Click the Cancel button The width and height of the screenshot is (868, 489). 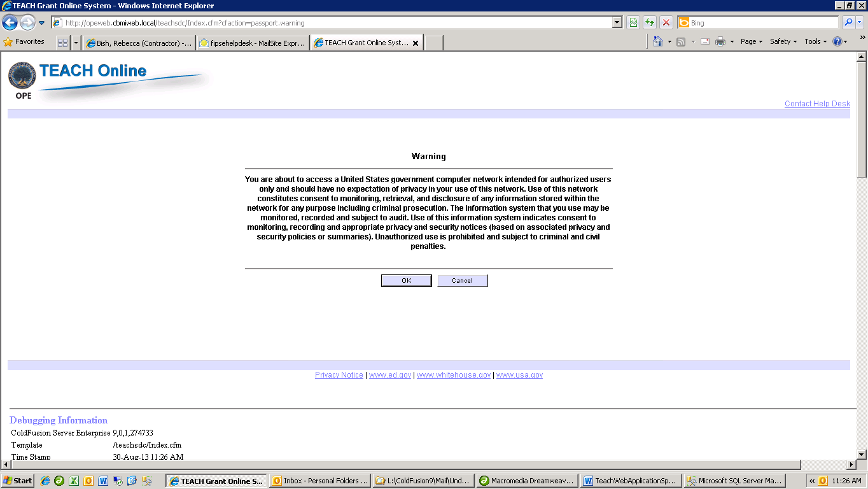(x=462, y=281)
